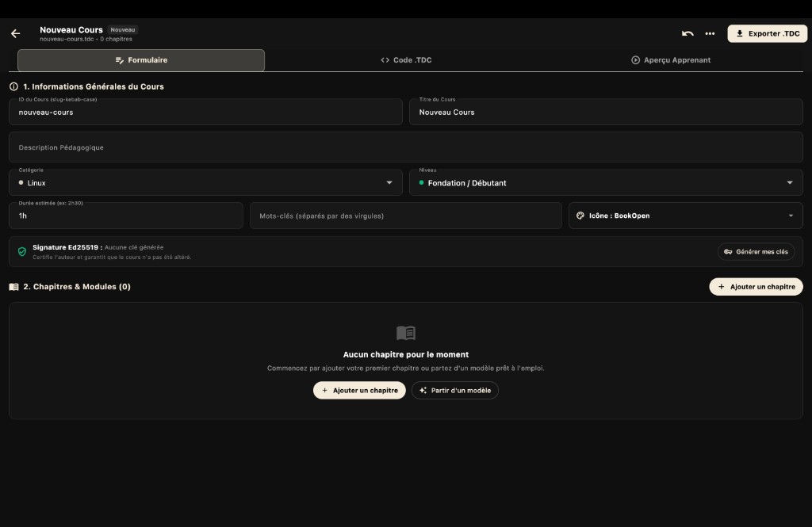The height and width of the screenshot is (527, 812).
Task: Open the Catégorie dropdown showing Linux
Action: pos(205,183)
